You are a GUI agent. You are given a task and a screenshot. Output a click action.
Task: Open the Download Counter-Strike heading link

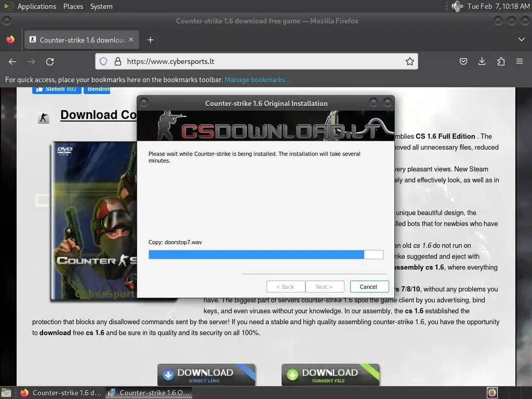(98, 115)
